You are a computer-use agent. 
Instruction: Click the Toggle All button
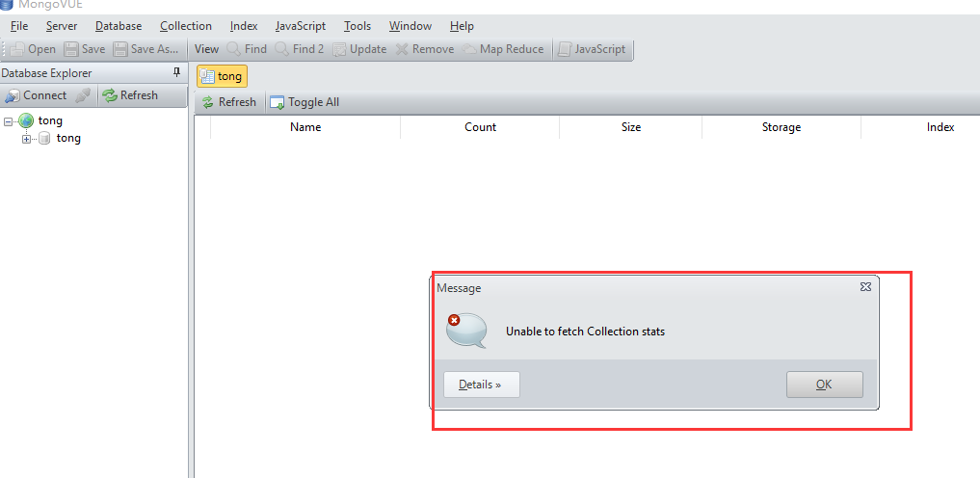pos(305,102)
